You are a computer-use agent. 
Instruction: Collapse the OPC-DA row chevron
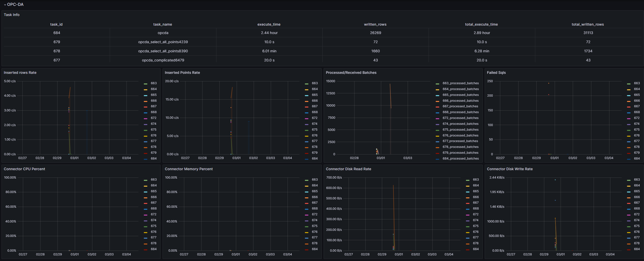pos(5,5)
